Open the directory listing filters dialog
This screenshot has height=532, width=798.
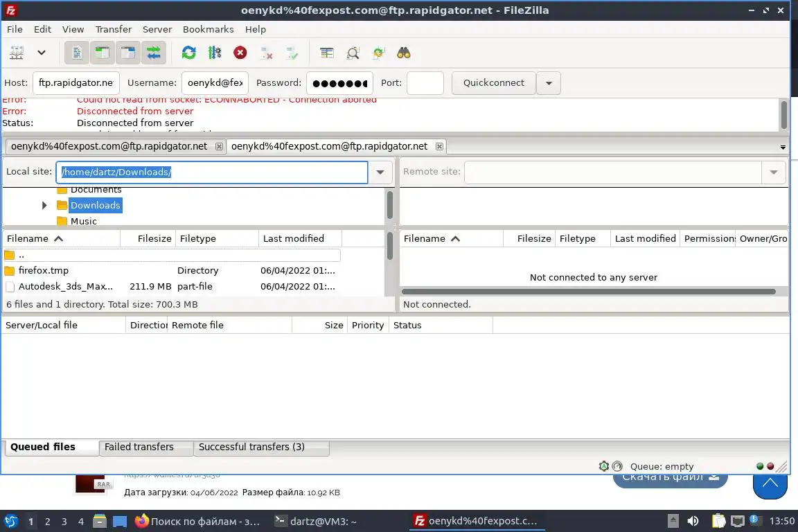pyautogui.click(x=327, y=53)
